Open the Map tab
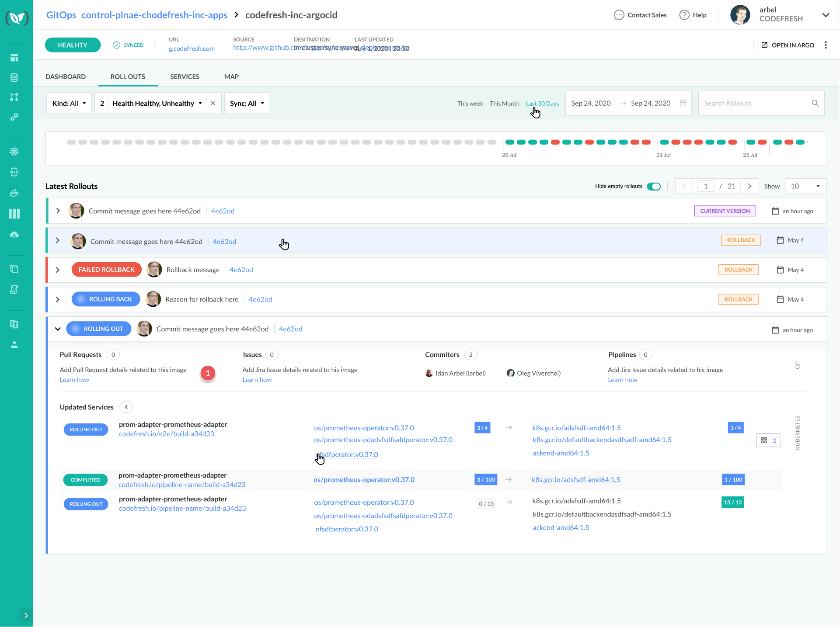Screen dimensions: 840x627 tap(231, 76)
